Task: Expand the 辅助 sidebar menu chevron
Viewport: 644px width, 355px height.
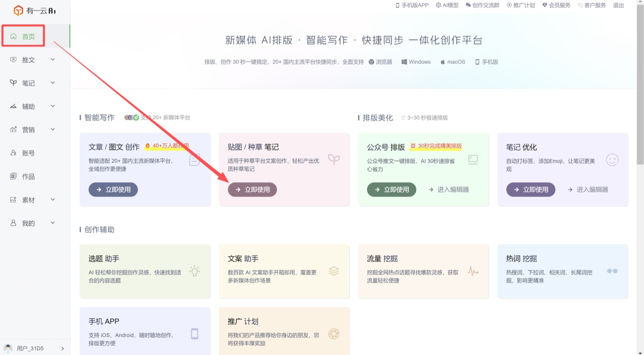Action: tap(53, 106)
